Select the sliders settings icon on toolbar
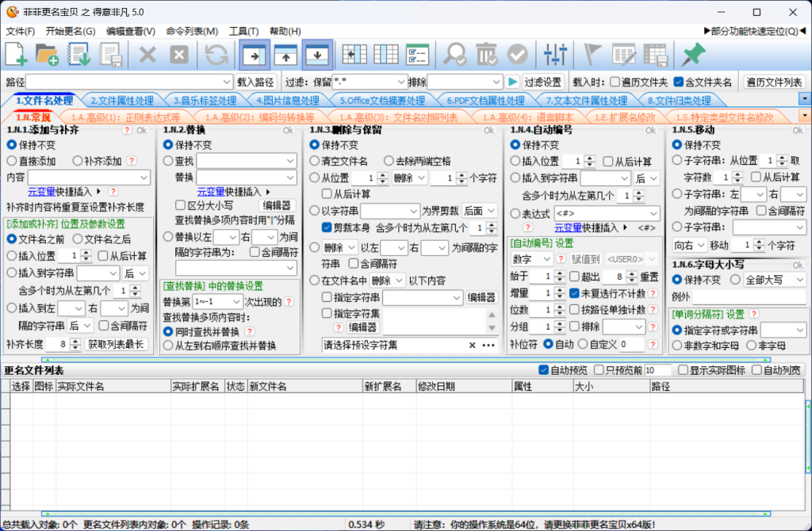 coord(555,54)
